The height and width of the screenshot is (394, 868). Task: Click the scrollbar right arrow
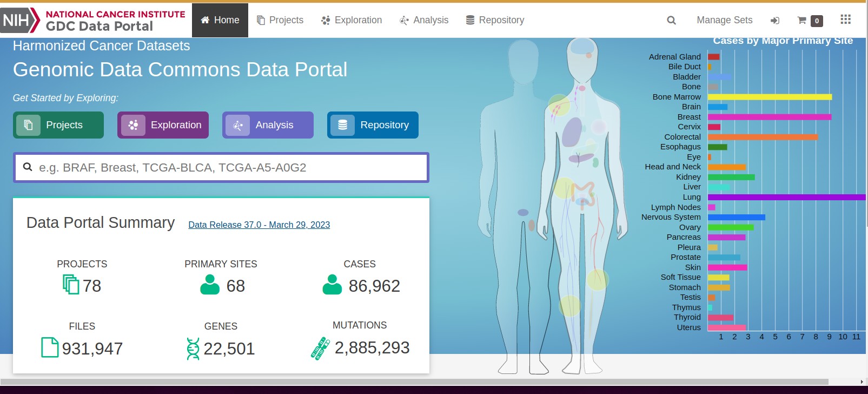(862, 382)
